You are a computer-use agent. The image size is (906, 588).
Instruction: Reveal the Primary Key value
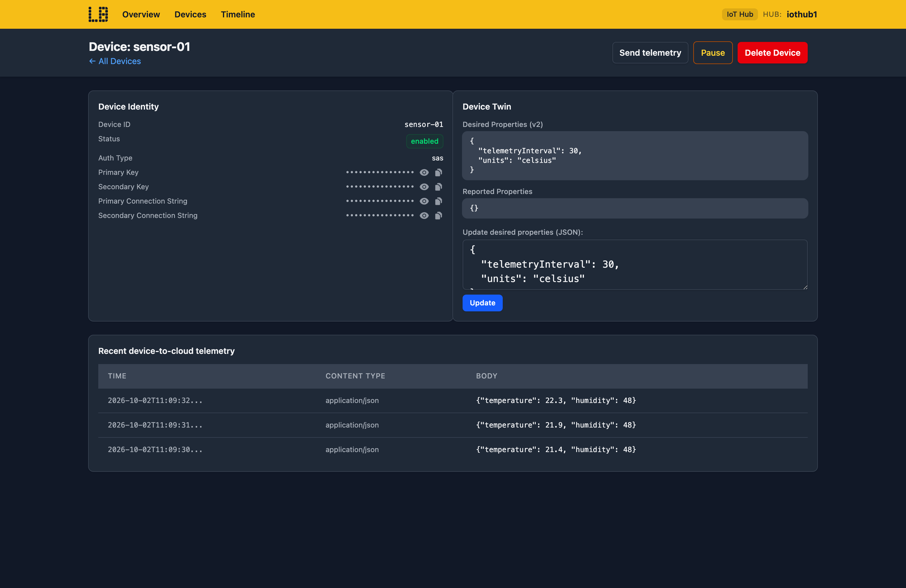click(x=424, y=173)
